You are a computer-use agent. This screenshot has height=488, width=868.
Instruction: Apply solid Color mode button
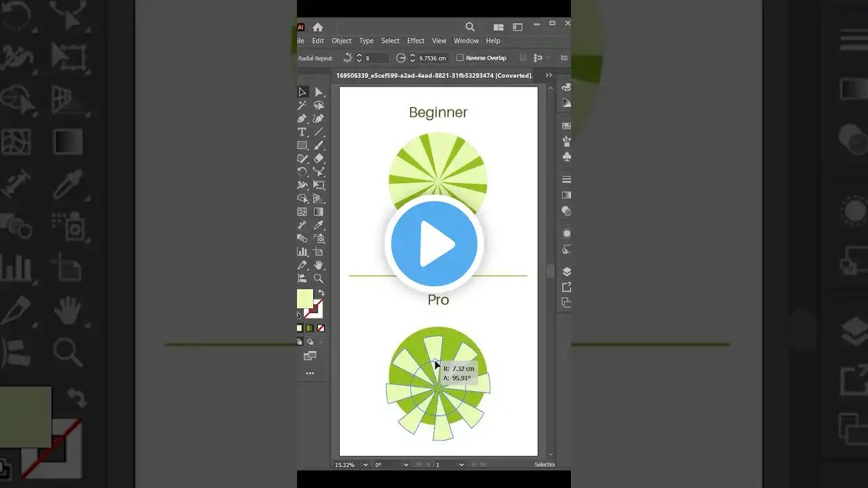[x=300, y=329]
